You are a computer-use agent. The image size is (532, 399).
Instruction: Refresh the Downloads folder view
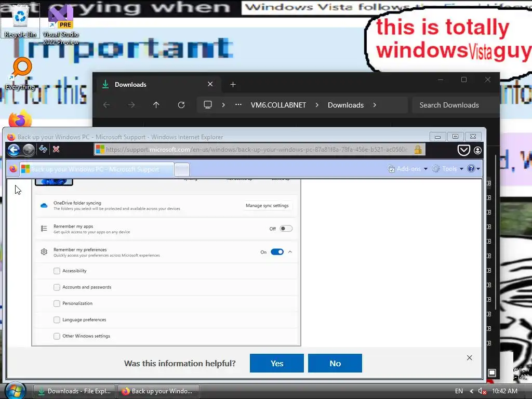click(x=181, y=105)
